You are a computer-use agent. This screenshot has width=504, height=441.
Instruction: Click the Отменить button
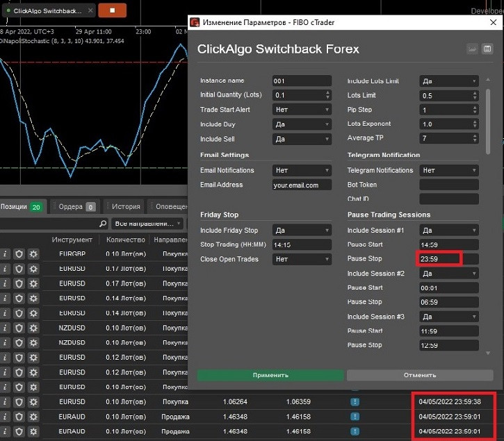pyautogui.click(x=420, y=375)
